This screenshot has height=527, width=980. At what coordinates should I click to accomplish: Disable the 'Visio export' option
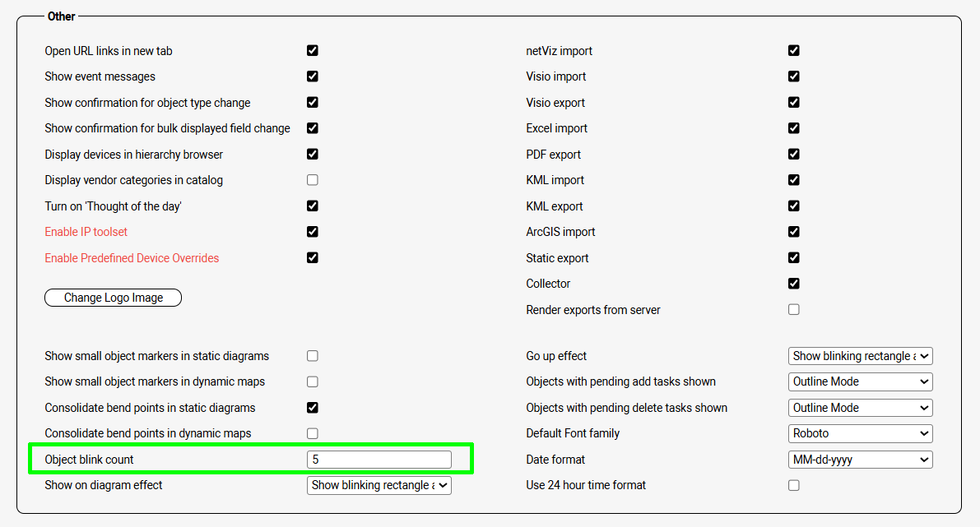pyautogui.click(x=794, y=102)
